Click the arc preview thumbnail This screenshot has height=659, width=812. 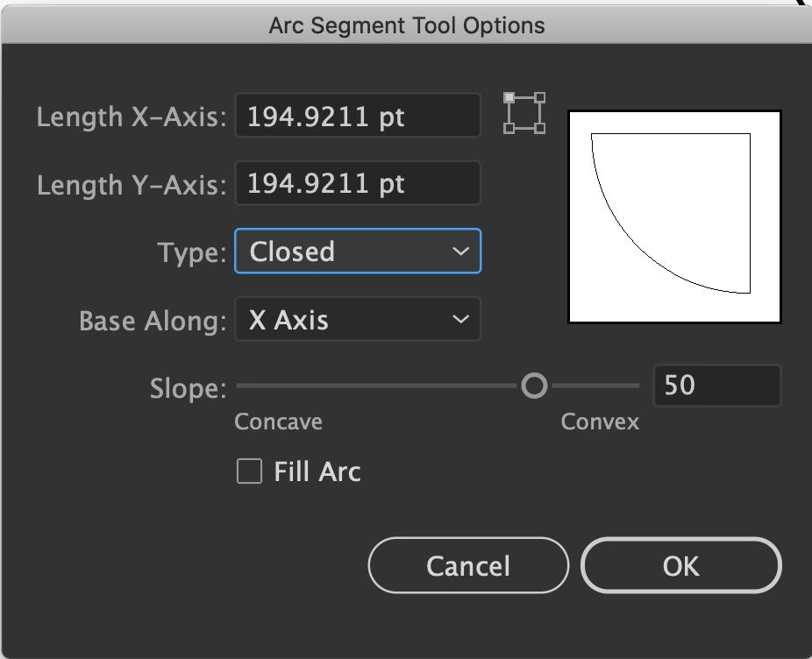674,216
